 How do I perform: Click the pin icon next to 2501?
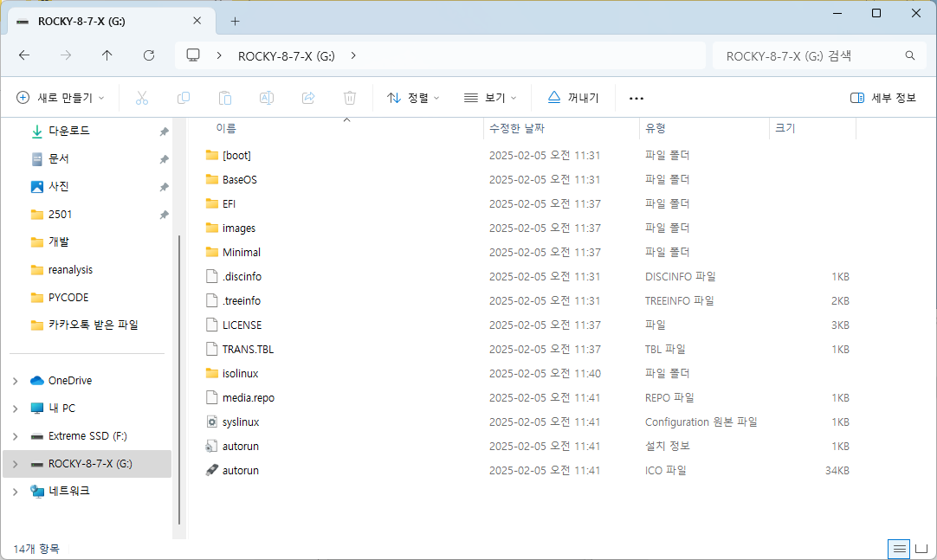click(x=164, y=215)
